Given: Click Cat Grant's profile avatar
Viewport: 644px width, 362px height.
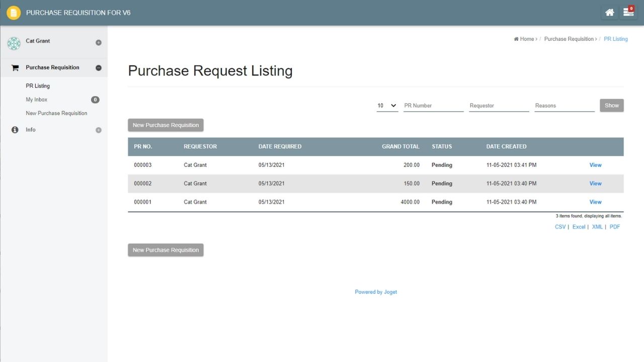Looking at the screenshot, I should pos(14,43).
